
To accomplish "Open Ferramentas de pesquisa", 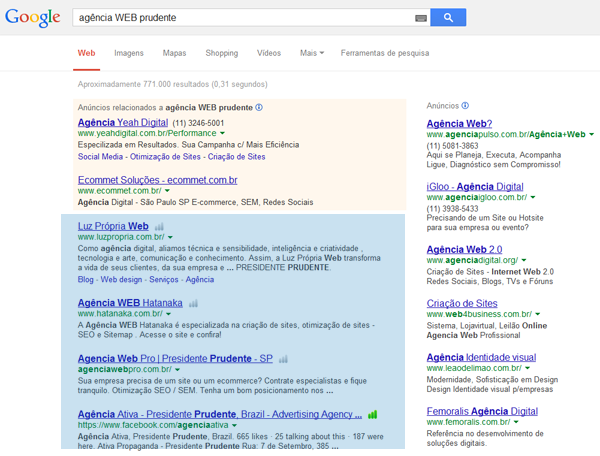I will pos(385,53).
